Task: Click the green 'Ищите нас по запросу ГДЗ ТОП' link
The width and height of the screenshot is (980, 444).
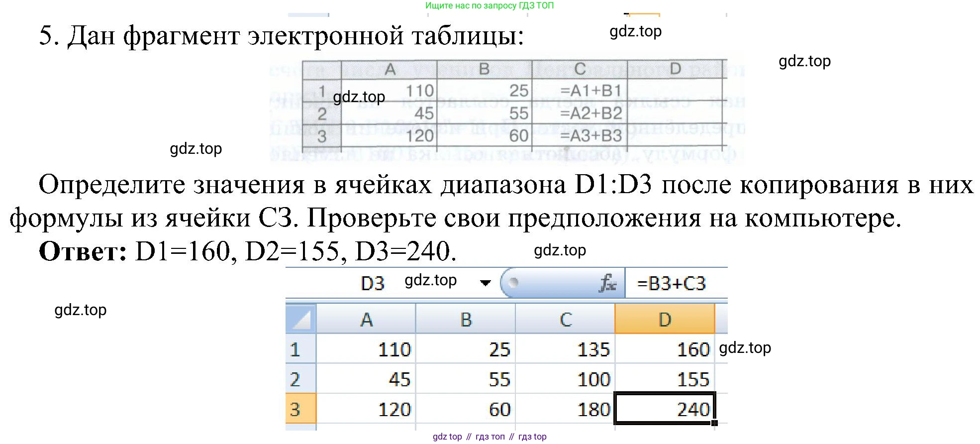Action: (489, 5)
